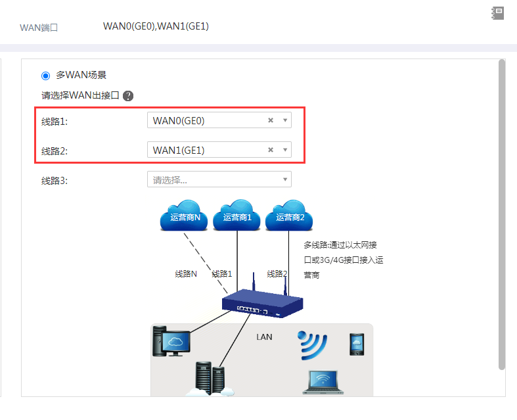Click the WAN0(GE0),WAN1(GE1) port text
The image size is (517, 420).
coord(156,26)
